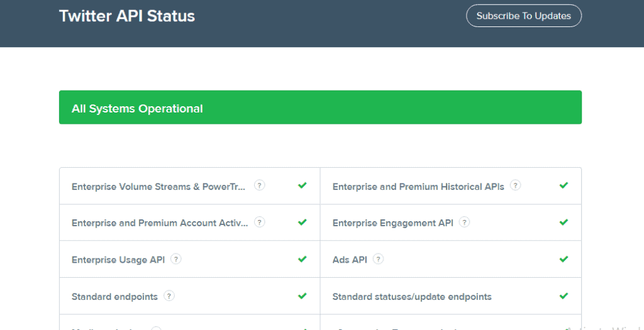Viewport: 644px width, 330px height.
Task: Click the Ads API operational checkmark
Action: pyautogui.click(x=564, y=259)
